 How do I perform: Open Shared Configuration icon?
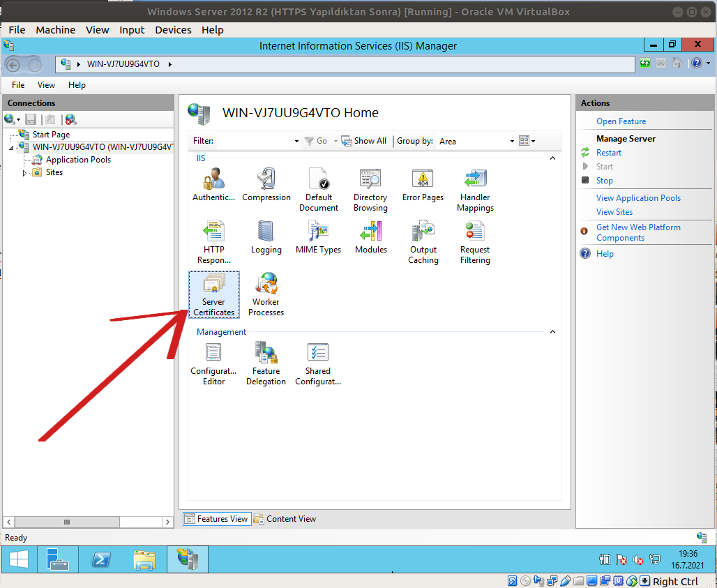point(318,364)
